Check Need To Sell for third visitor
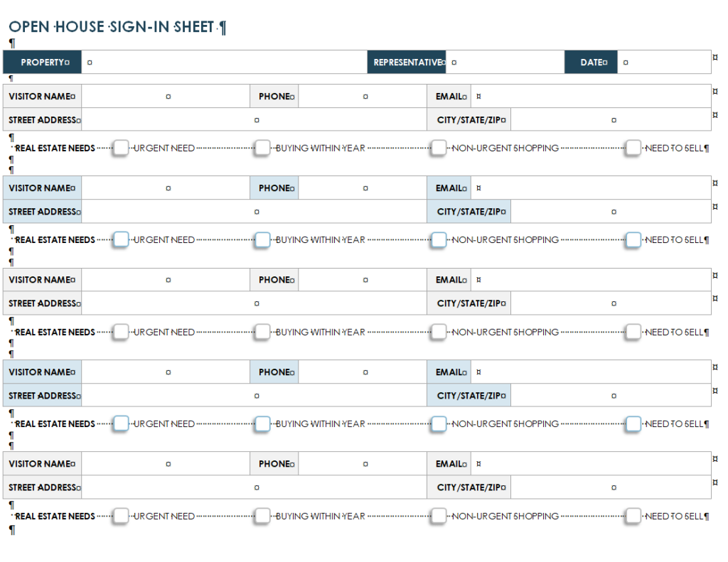The height and width of the screenshot is (562, 728). point(633,332)
